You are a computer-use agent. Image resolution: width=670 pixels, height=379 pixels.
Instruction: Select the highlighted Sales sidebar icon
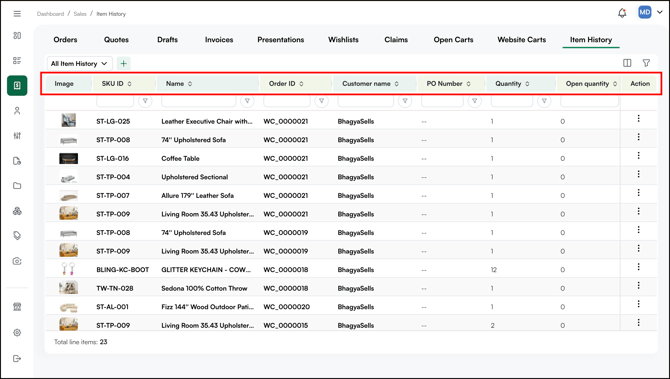17,85
